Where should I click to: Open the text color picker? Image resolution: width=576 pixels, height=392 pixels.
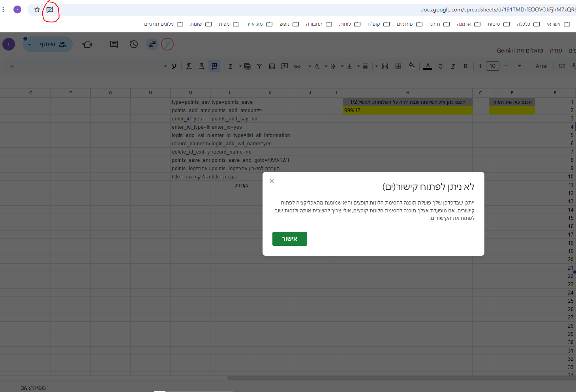(428, 66)
